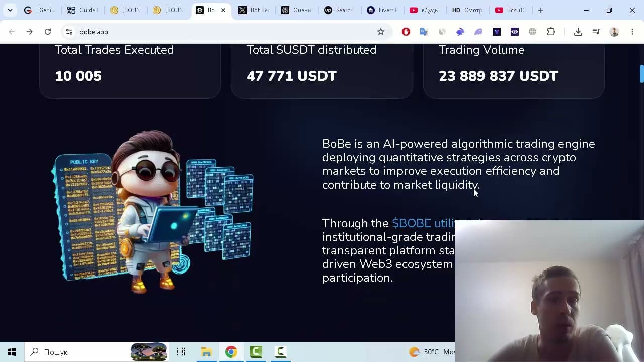This screenshot has width=644, height=362.
Task: Open the Windows Start menu
Action: pyautogui.click(x=12, y=352)
